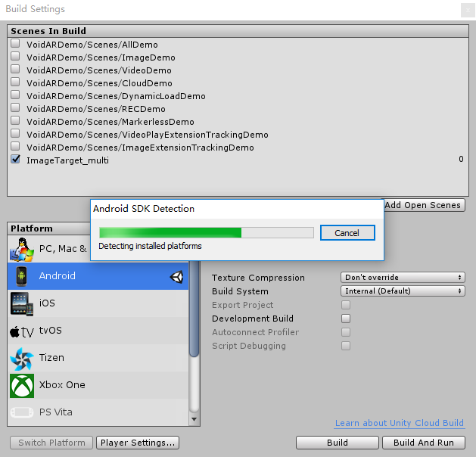Click the PS Vita handheld icon
Screen dimensions: 476x457
(21, 412)
